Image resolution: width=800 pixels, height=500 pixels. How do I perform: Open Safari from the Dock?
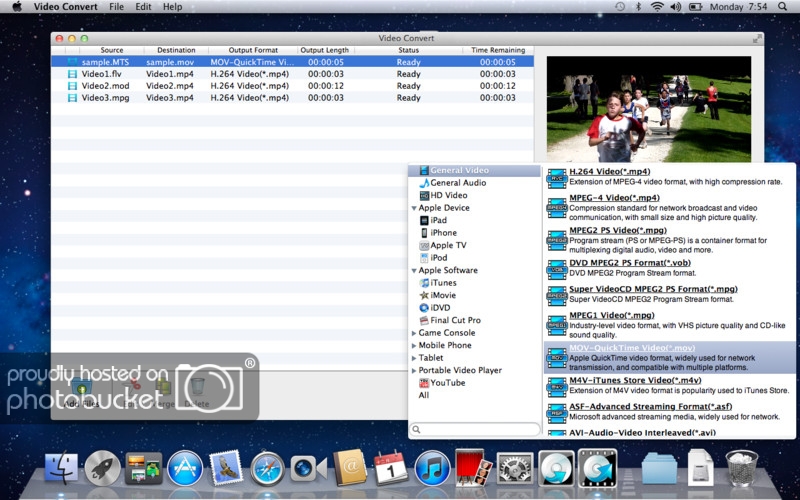(x=267, y=468)
